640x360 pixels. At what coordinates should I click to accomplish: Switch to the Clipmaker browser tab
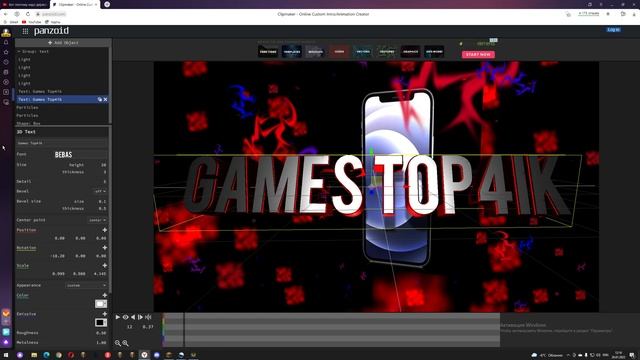click(75, 4)
